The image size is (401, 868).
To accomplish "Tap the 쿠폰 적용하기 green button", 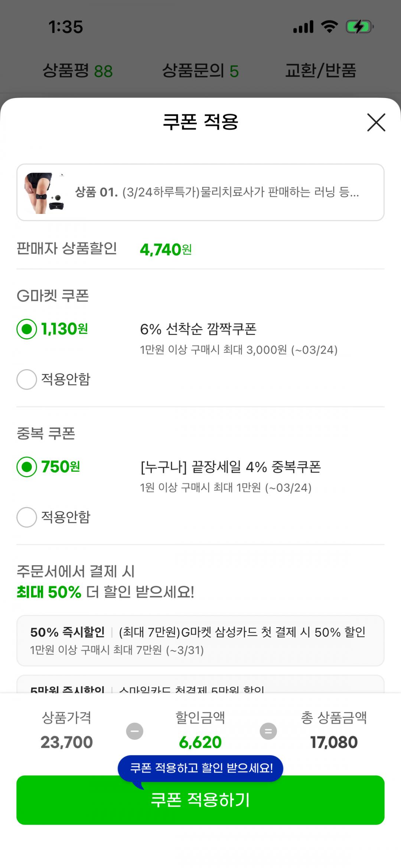I will (x=200, y=800).
